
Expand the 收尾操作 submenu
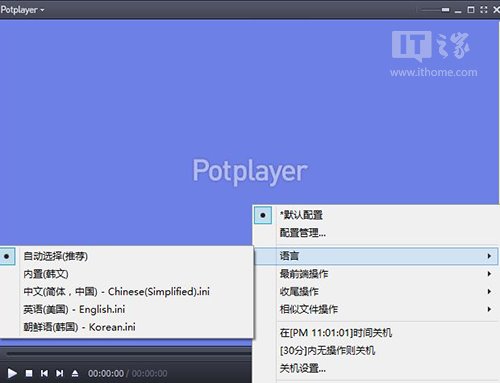pos(376,292)
